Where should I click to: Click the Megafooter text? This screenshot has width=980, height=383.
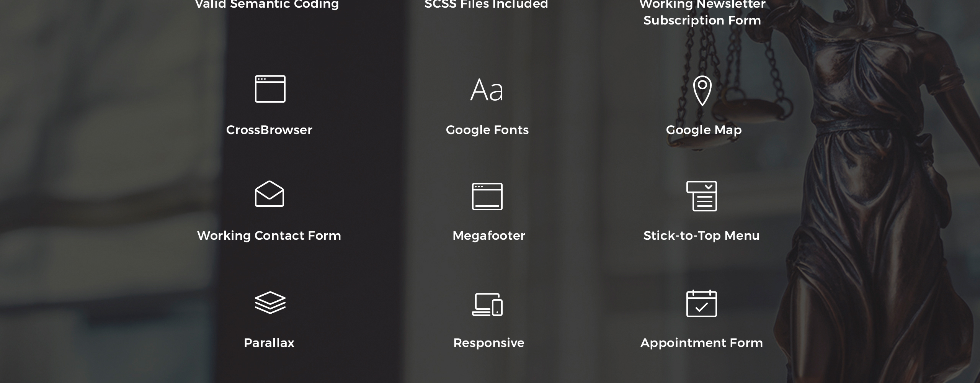(x=489, y=236)
